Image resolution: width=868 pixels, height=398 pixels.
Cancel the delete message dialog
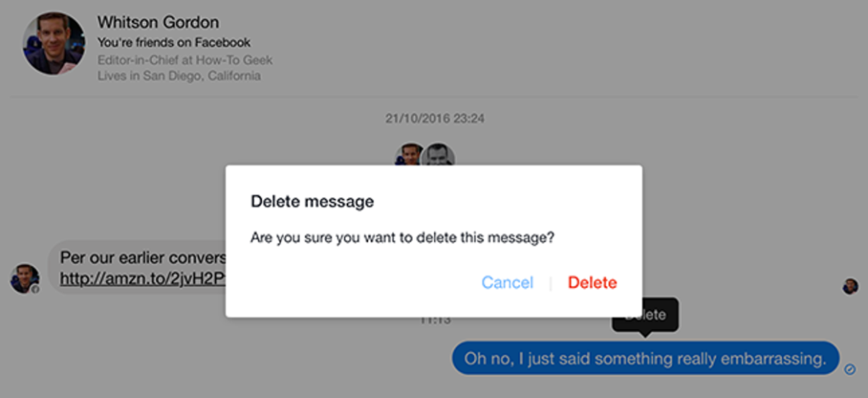coord(507,283)
